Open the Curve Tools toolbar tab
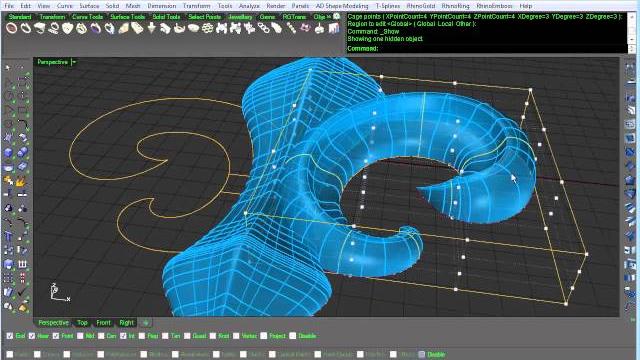This screenshot has width=640, height=360. (87, 17)
